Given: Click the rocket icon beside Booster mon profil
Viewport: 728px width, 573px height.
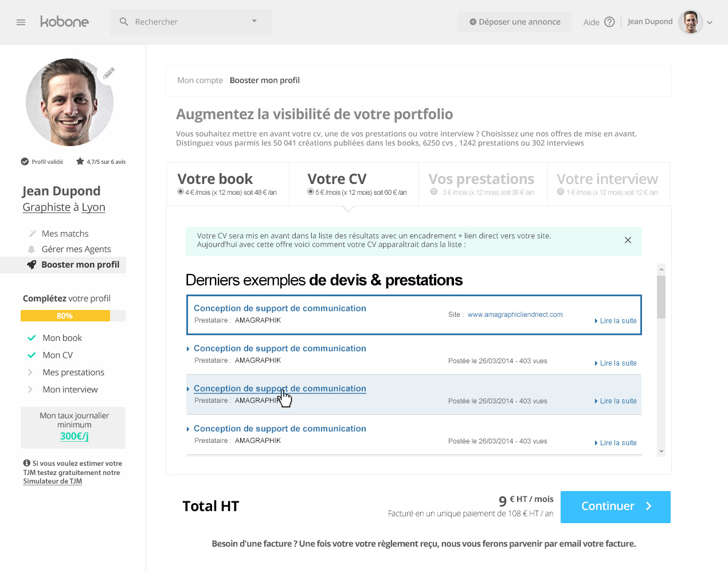Looking at the screenshot, I should click(x=32, y=265).
